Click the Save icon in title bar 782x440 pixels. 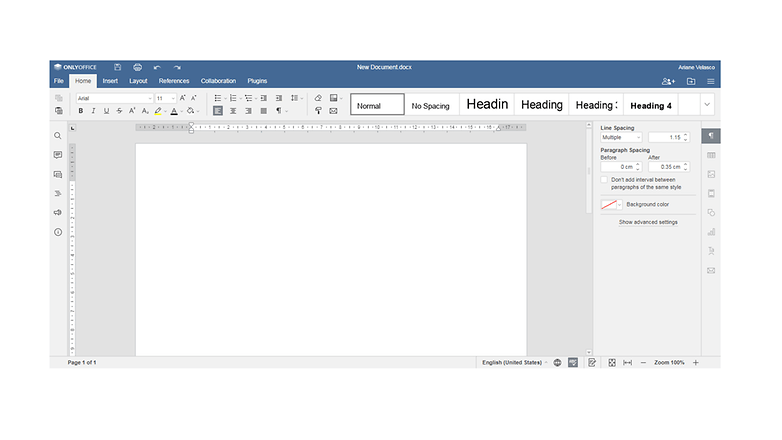118,67
